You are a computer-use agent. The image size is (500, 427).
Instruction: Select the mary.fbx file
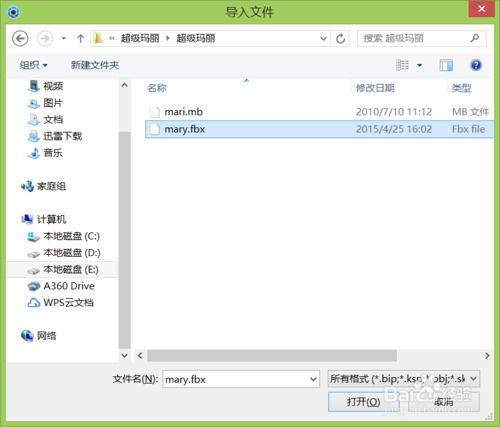point(319,129)
